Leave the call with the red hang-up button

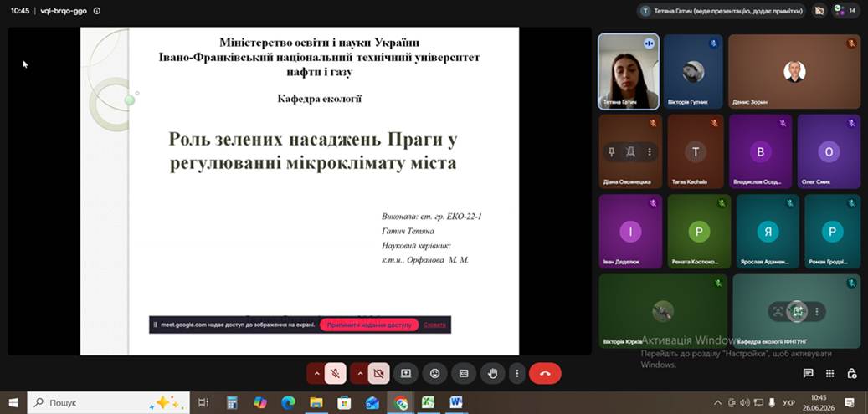(x=545, y=374)
